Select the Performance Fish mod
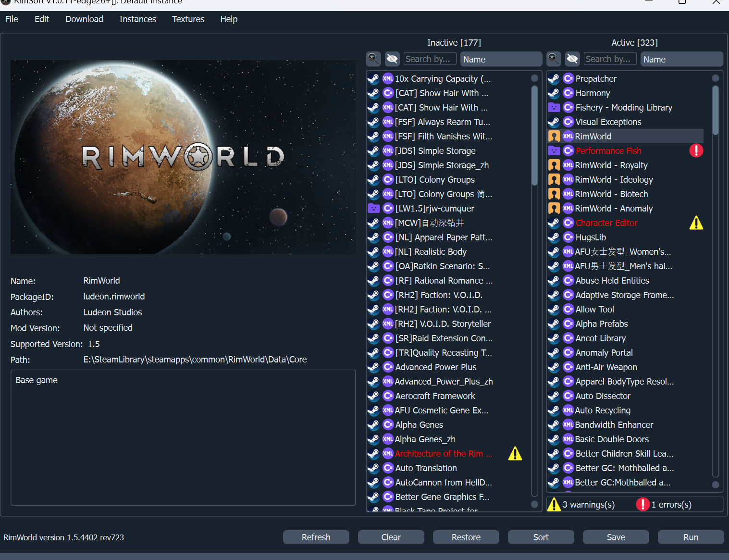 pos(625,150)
